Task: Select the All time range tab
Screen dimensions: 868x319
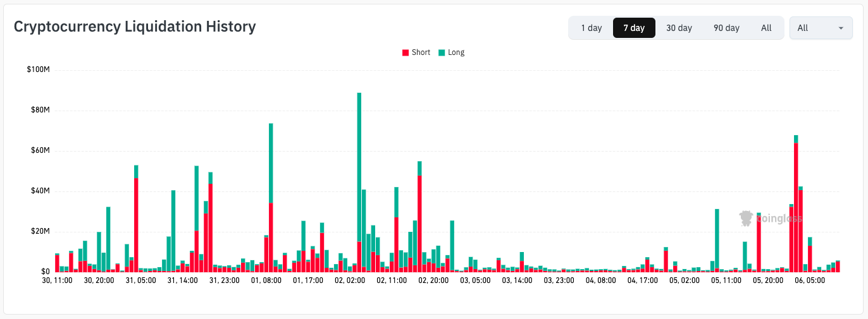Action: (766, 28)
